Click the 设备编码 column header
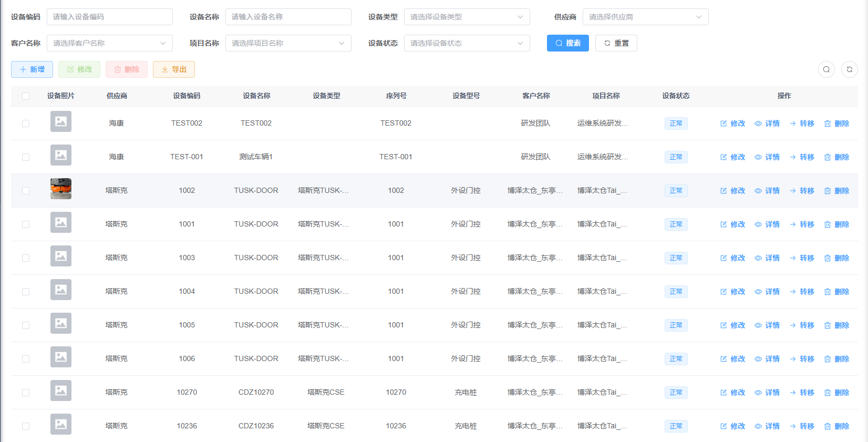 pyautogui.click(x=187, y=96)
